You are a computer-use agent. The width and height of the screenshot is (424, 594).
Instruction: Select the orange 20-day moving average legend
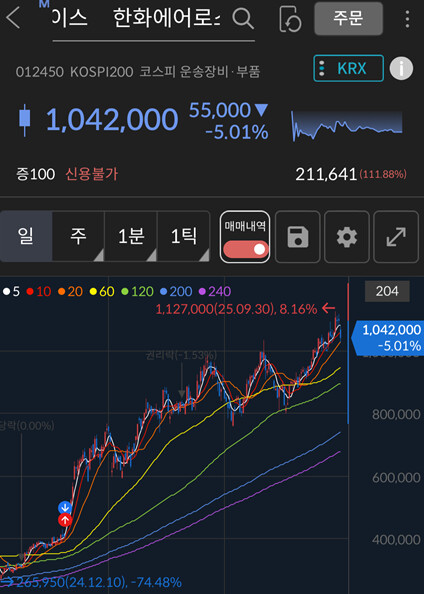pos(70,291)
